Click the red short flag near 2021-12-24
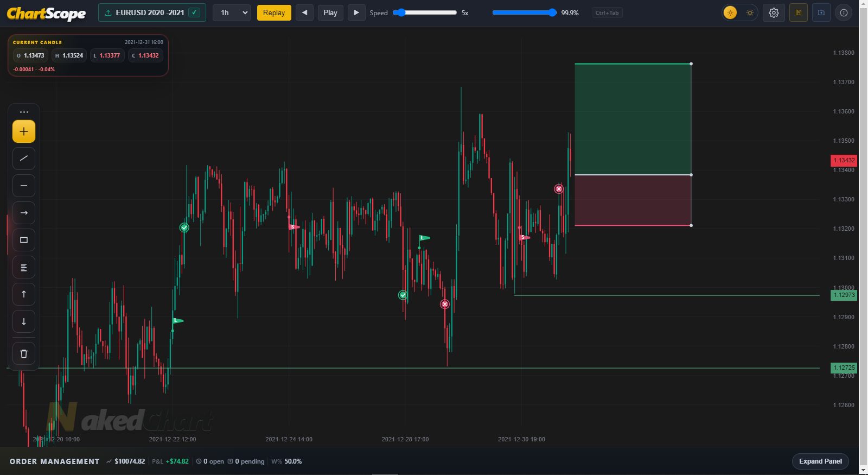The width and height of the screenshot is (868, 475). pos(293,227)
